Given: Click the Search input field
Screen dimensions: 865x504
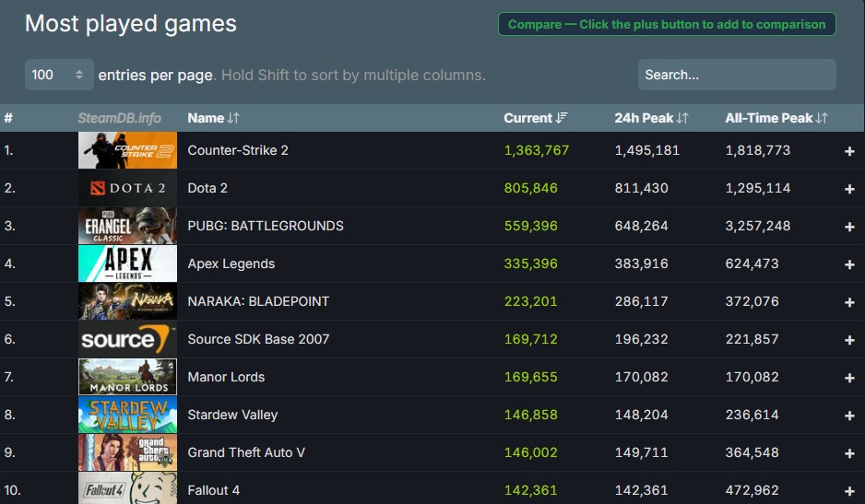Looking at the screenshot, I should (736, 75).
